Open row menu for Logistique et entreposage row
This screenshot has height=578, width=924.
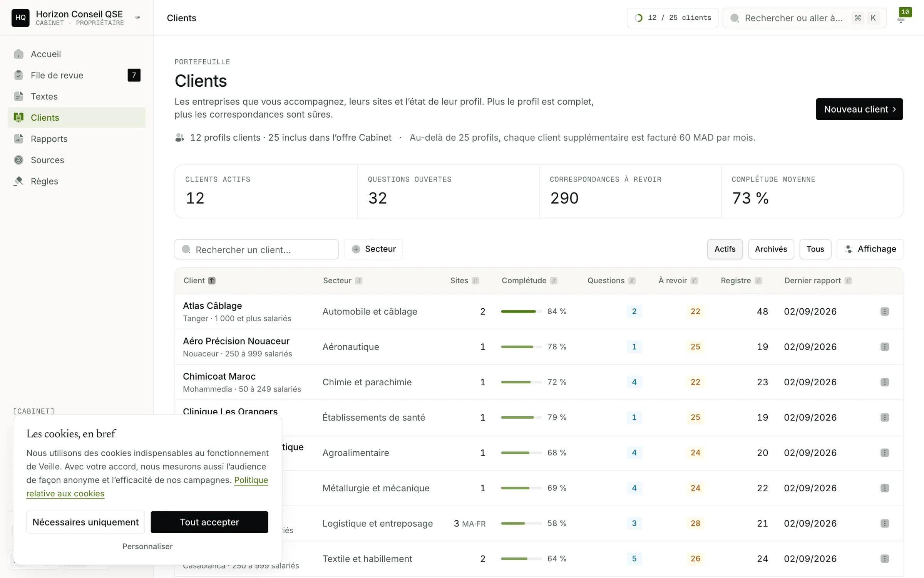click(x=885, y=523)
